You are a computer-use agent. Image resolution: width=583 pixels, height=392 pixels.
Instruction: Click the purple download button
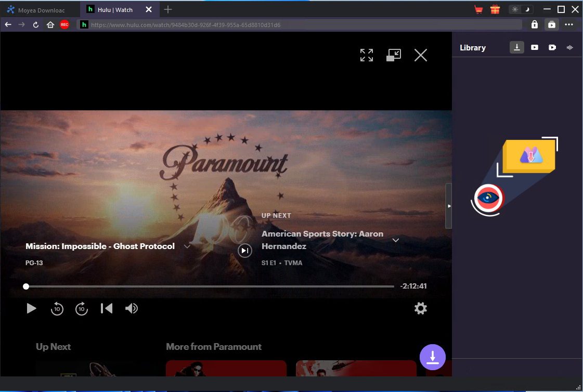pos(433,357)
